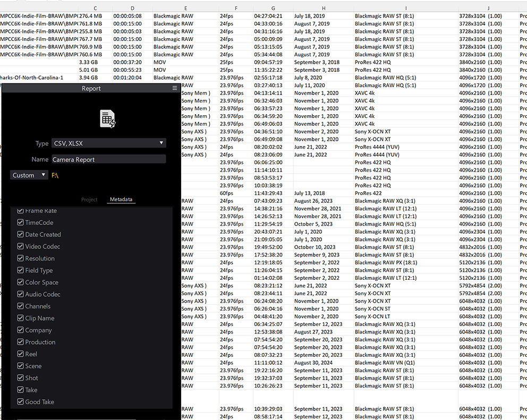Switch to the Metadata tab

(121, 199)
